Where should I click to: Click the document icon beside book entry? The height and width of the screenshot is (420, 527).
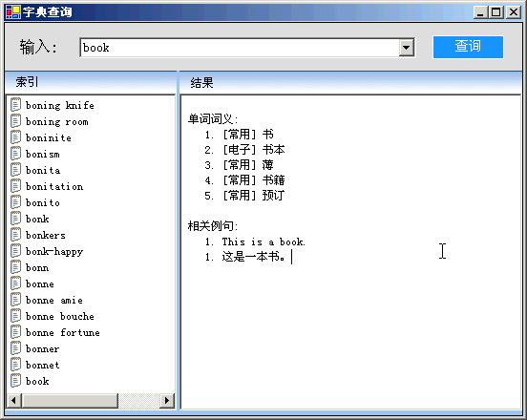pyautogui.click(x=16, y=380)
